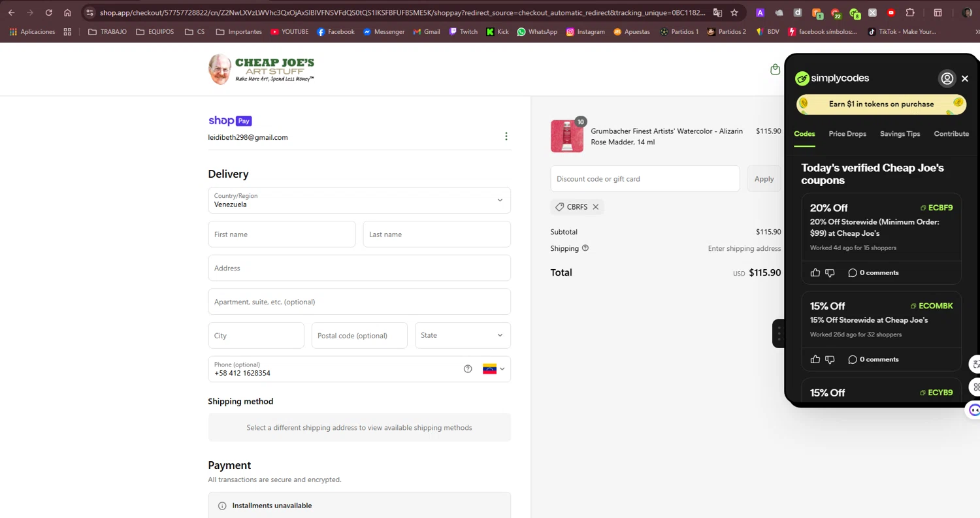Open the Messenger bookmark
The image size is (980, 518).
pyautogui.click(x=384, y=31)
